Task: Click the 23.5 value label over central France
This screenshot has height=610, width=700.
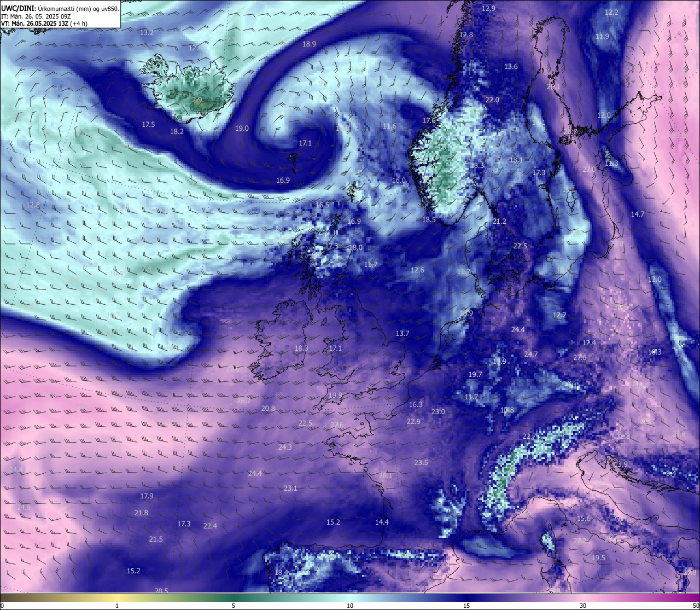Action: (x=421, y=463)
